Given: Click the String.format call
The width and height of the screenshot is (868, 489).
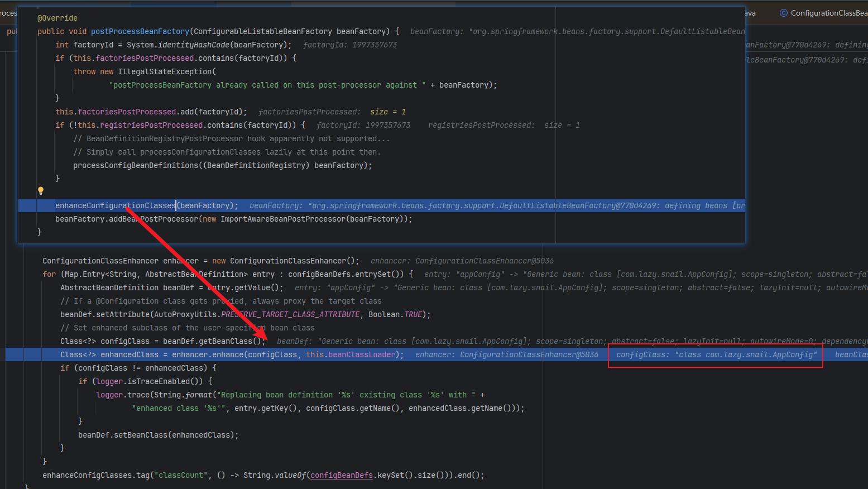Looking at the screenshot, I should [x=185, y=395].
